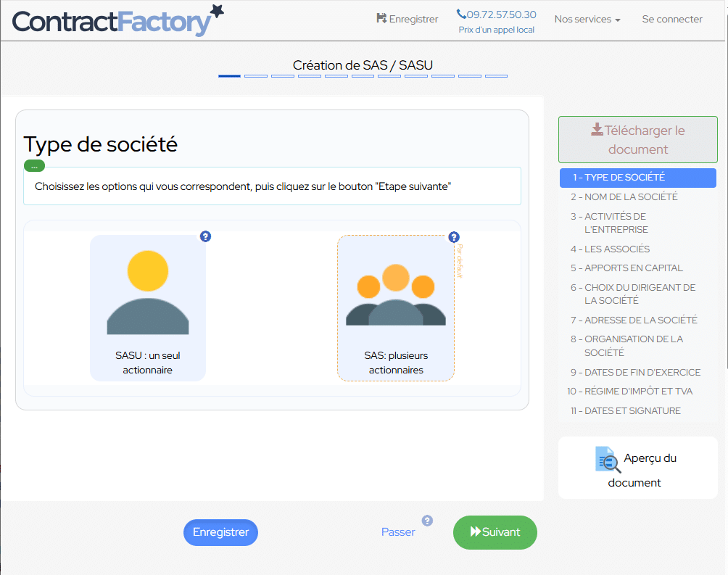Click the Passer link
Image resolution: width=728 pixels, height=575 pixels.
[x=398, y=532]
